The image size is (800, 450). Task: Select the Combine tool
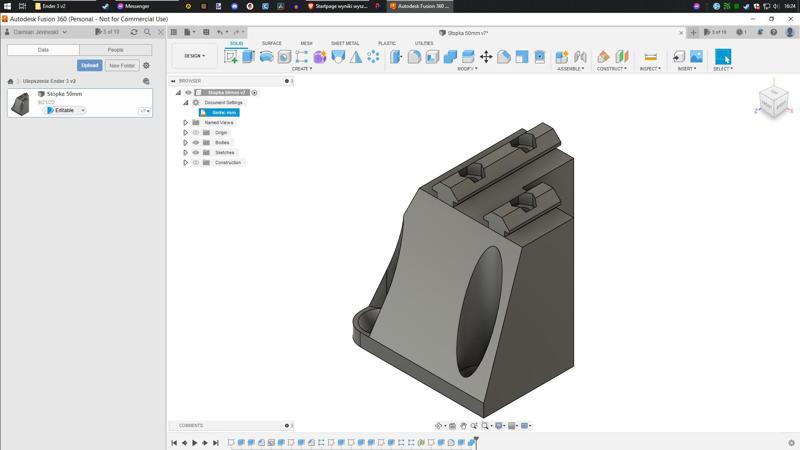[x=450, y=57]
